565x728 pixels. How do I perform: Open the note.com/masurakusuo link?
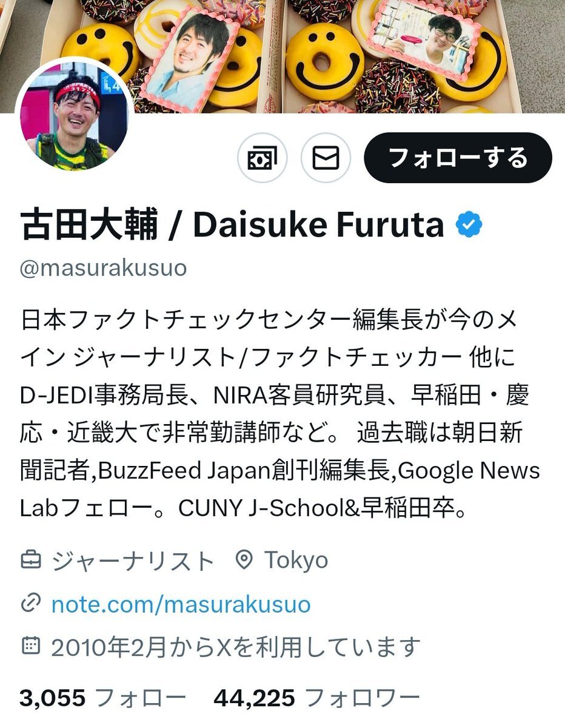(x=181, y=604)
